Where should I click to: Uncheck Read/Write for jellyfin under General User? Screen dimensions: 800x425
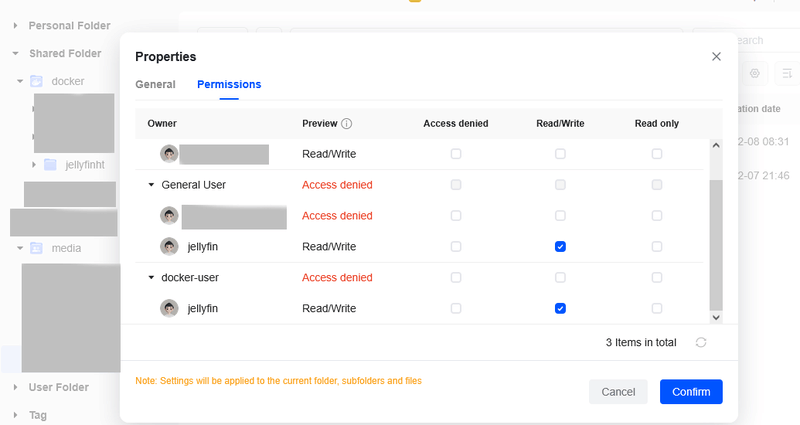click(x=560, y=247)
